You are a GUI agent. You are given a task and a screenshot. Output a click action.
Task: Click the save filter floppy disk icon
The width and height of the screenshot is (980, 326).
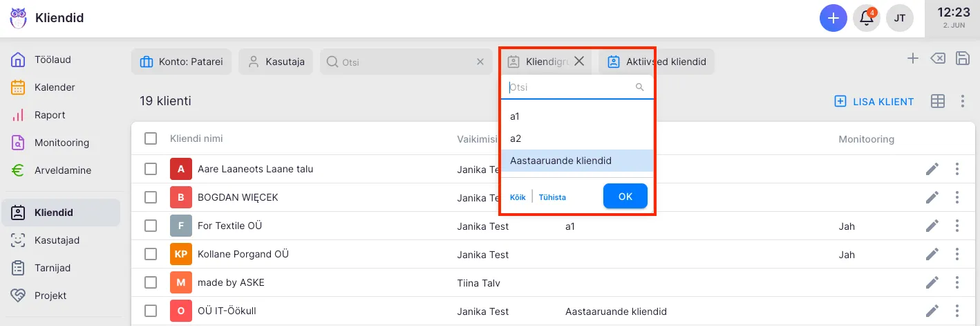pos(961,59)
